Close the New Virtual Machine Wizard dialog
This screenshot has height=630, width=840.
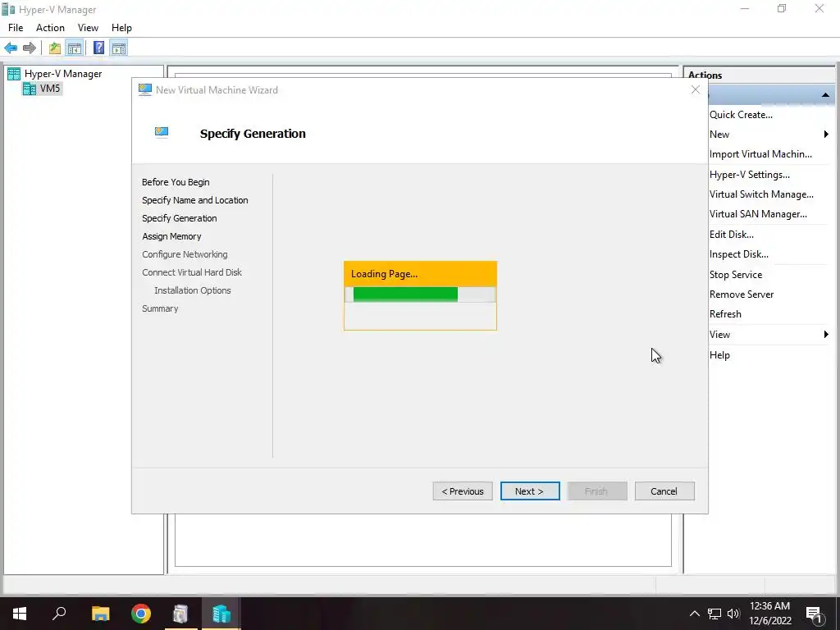tap(696, 90)
